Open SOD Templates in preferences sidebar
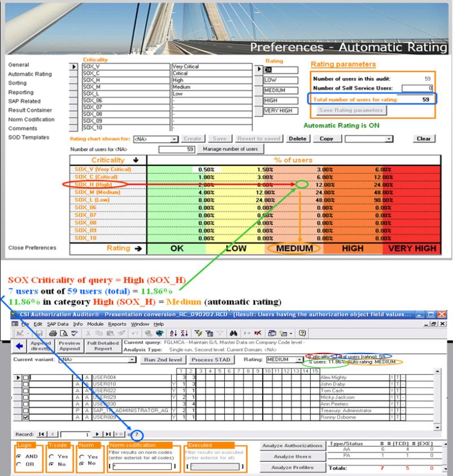The image size is (453, 476). (29, 138)
